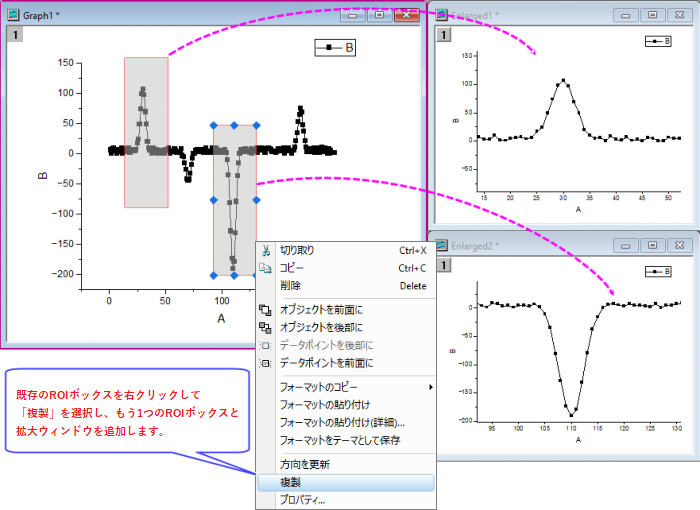Select the left gray ROI box

click(146, 132)
